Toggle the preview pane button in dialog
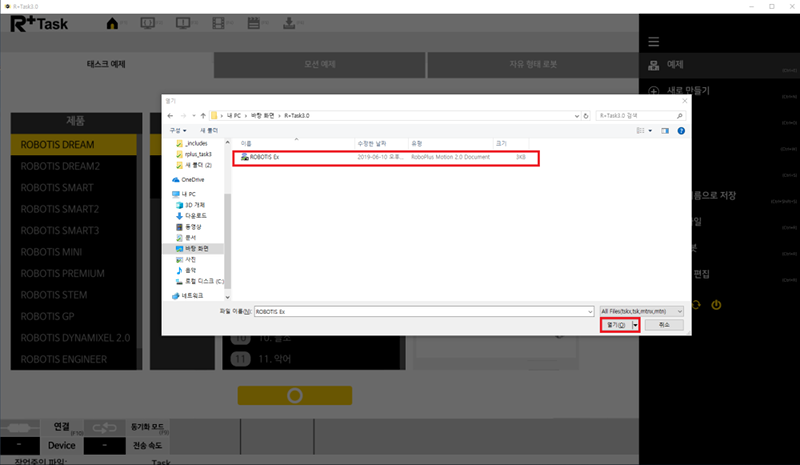Viewport: 800px width, 465px height. [x=664, y=130]
